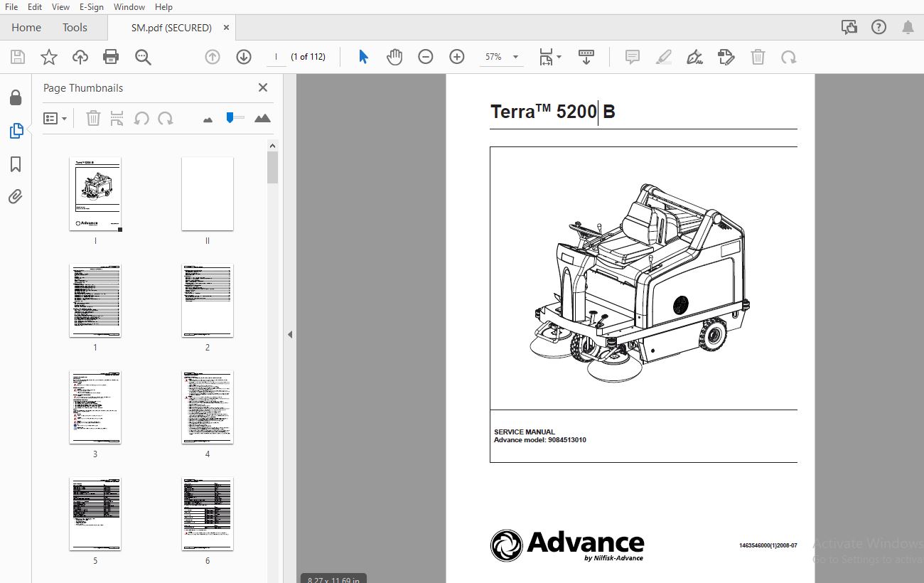Activate the Hand pan tool
Screen dimensions: 924x583
pyautogui.click(x=394, y=57)
